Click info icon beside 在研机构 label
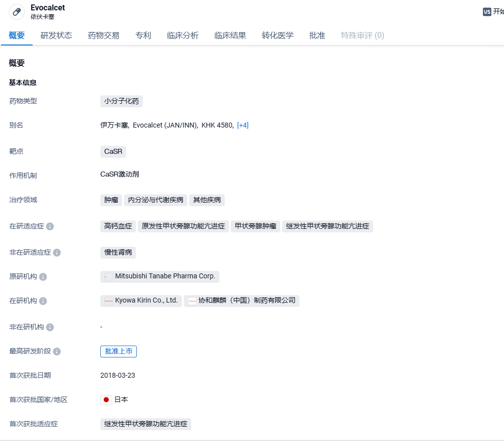The image size is (504, 441). (43, 301)
